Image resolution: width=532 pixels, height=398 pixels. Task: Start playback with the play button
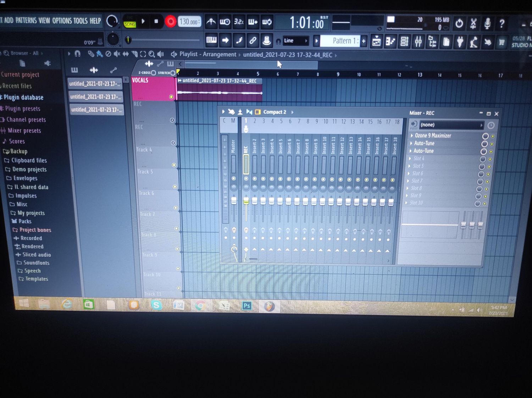[x=143, y=21]
